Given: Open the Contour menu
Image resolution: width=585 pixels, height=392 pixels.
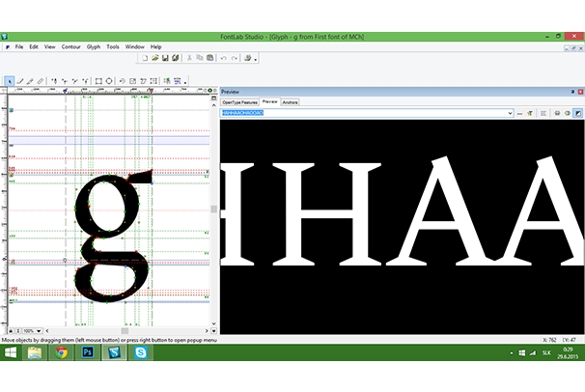Looking at the screenshot, I should click(70, 46).
